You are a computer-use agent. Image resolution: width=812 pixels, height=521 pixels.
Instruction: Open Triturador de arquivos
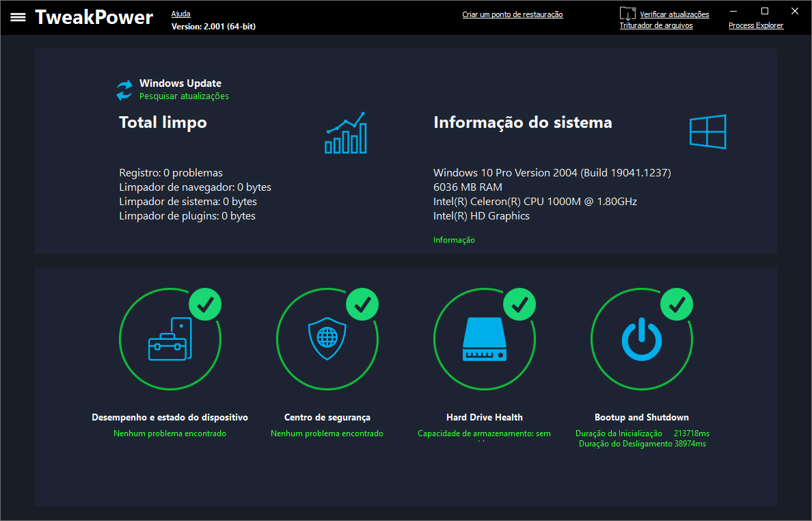tap(656, 25)
